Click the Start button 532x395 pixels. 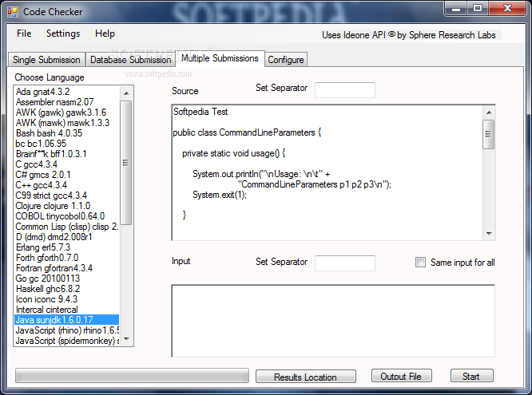[471, 376]
